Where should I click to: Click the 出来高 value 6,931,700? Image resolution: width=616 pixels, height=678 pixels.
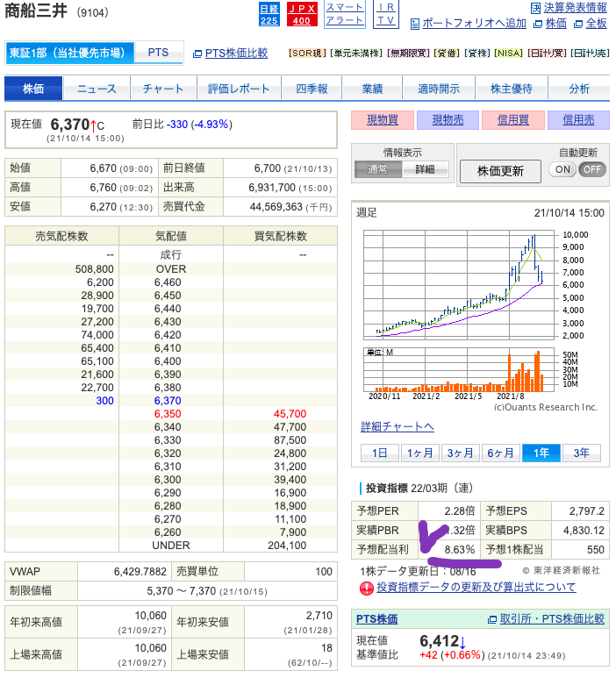272,188
